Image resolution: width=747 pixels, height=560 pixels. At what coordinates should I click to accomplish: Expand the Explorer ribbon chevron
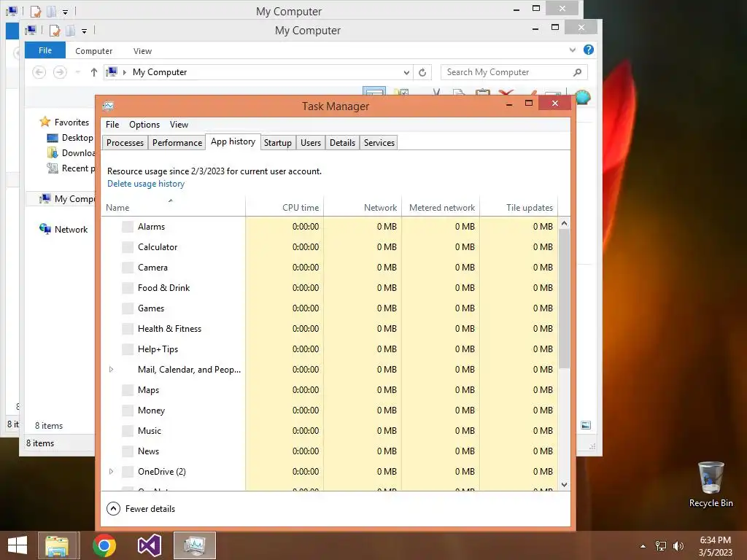[x=573, y=50]
